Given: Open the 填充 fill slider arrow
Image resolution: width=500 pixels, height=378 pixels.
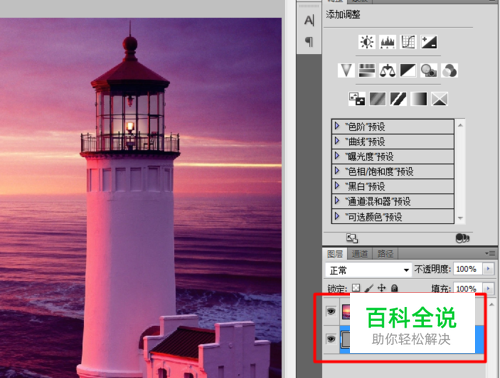Looking at the screenshot, I should pyautogui.click(x=488, y=288).
